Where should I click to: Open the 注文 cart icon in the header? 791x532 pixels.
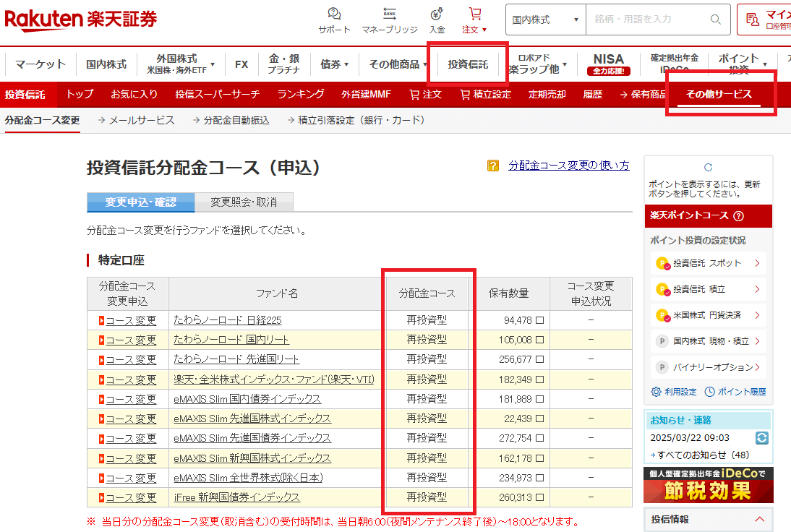(x=475, y=14)
